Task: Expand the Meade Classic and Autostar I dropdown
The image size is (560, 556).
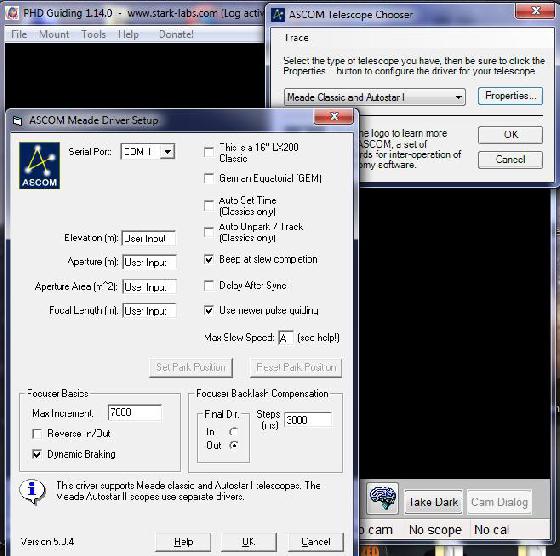Action: 459,97
